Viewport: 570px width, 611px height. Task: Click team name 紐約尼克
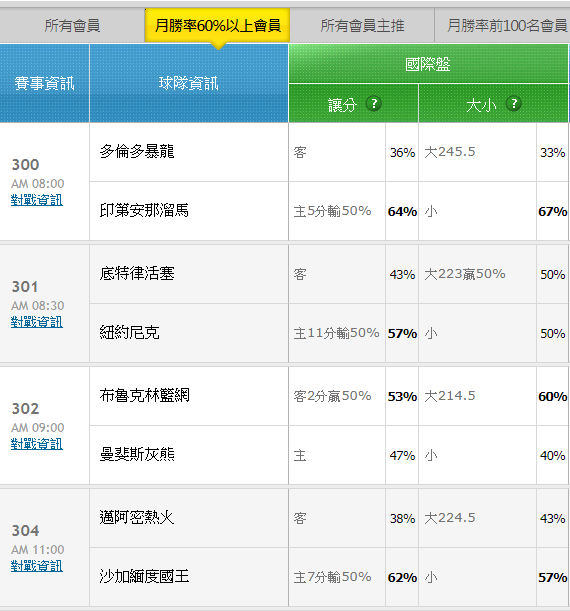(129, 332)
